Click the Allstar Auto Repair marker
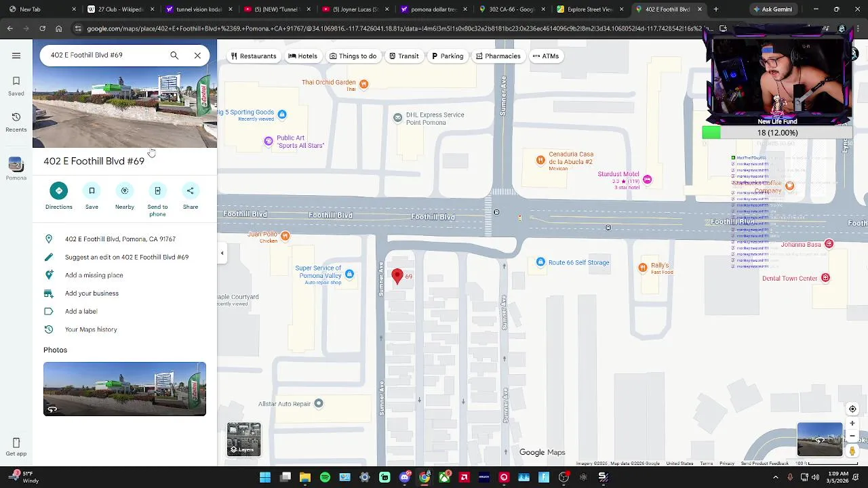Image resolution: width=868 pixels, height=488 pixels. pyautogui.click(x=319, y=404)
